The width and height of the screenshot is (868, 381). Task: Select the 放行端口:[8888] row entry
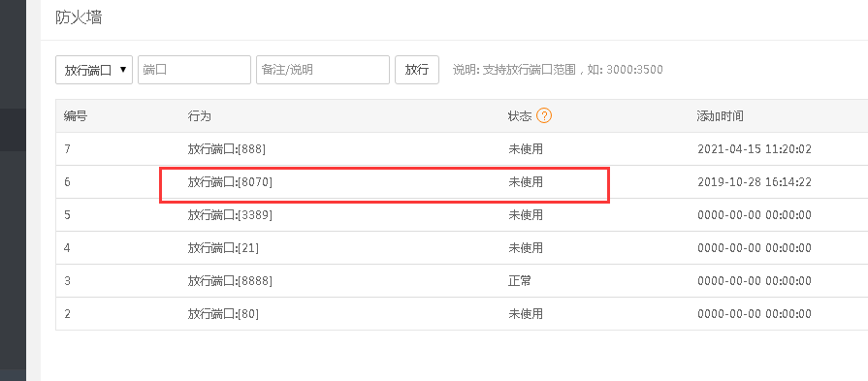pyautogui.click(x=230, y=281)
